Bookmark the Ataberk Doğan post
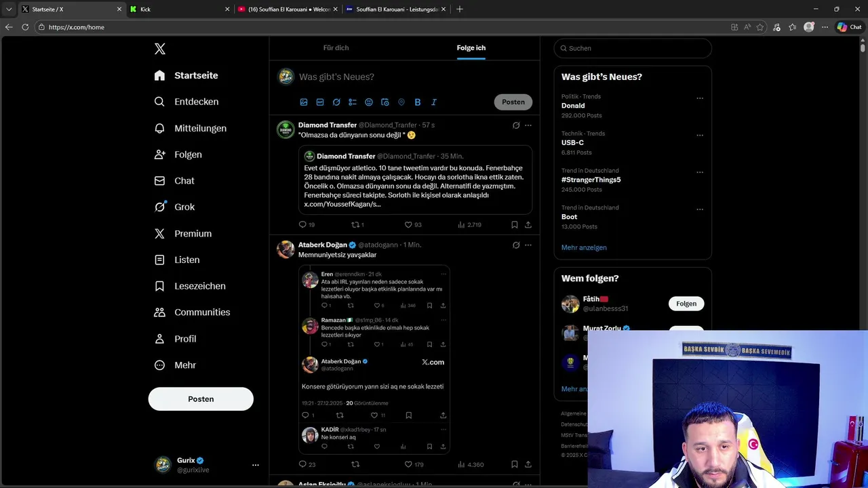 coord(515,464)
